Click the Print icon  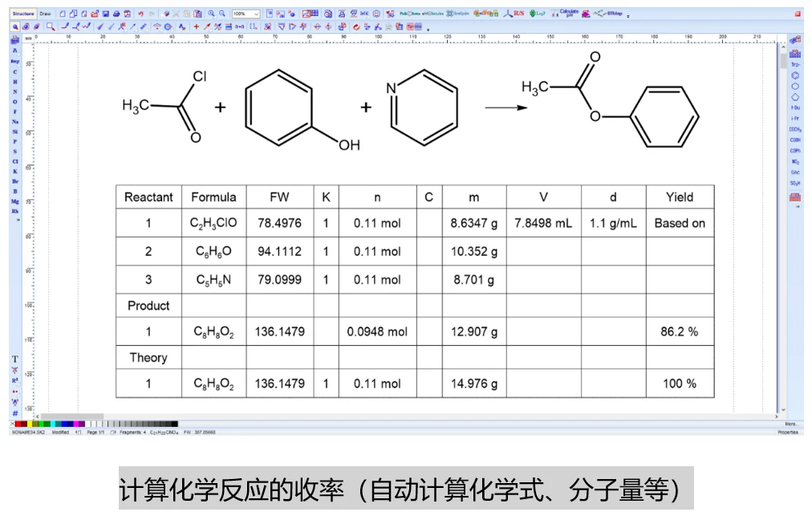tap(116, 14)
